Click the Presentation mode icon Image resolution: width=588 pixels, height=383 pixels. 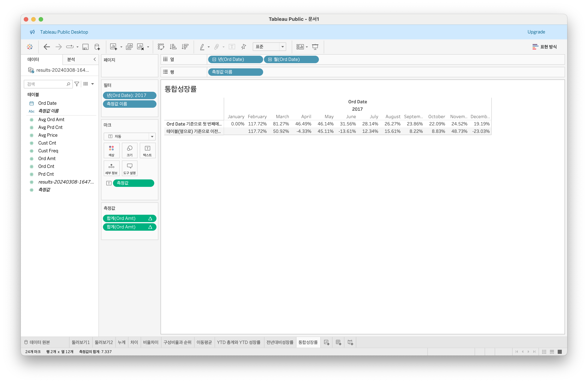pyautogui.click(x=315, y=47)
